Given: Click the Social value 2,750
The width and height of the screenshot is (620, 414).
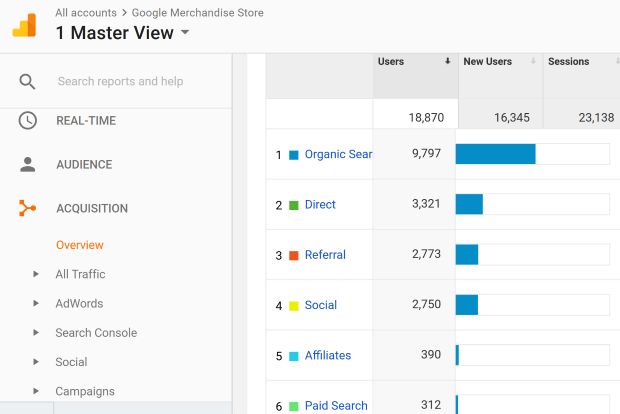Looking at the screenshot, I should tap(426, 304).
